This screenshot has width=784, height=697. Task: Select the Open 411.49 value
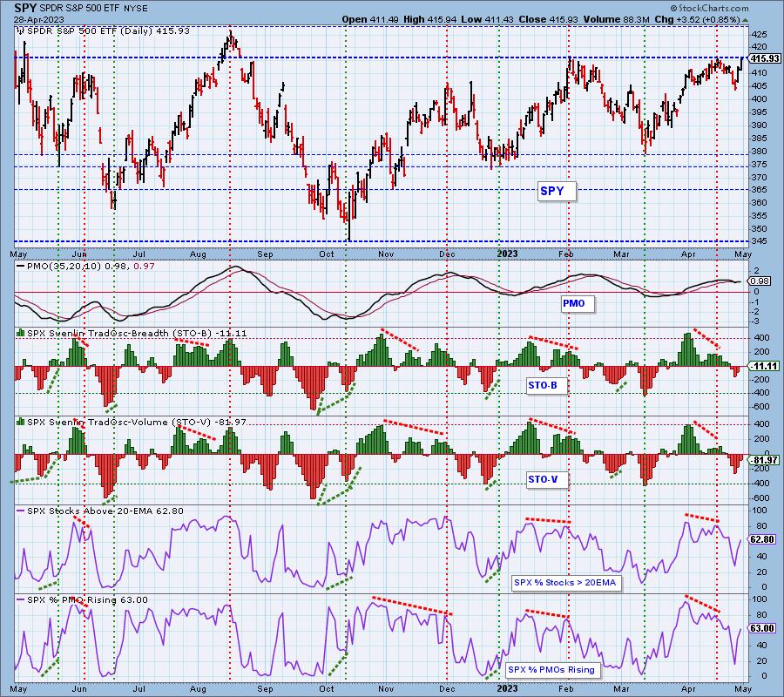370,19
